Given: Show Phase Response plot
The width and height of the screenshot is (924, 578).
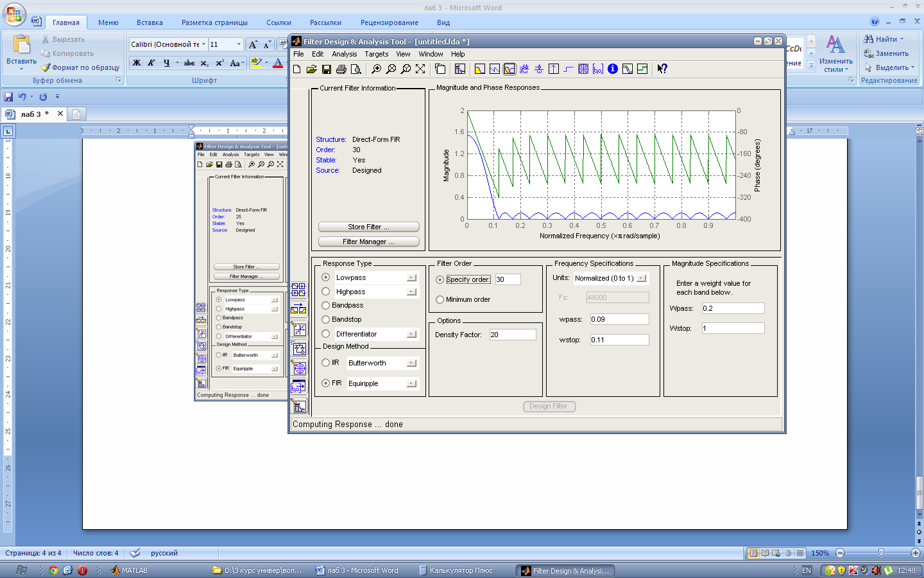Looking at the screenshot, I should tap(495, 69).
